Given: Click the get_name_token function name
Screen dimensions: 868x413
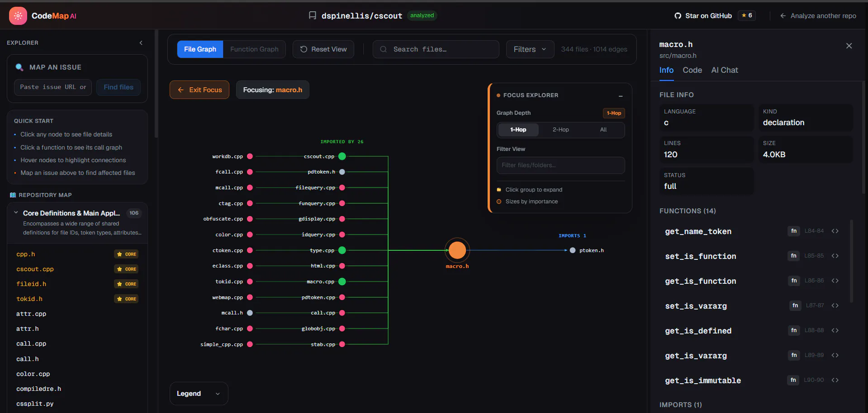Looking at the screenshot, I should [698, 231].
